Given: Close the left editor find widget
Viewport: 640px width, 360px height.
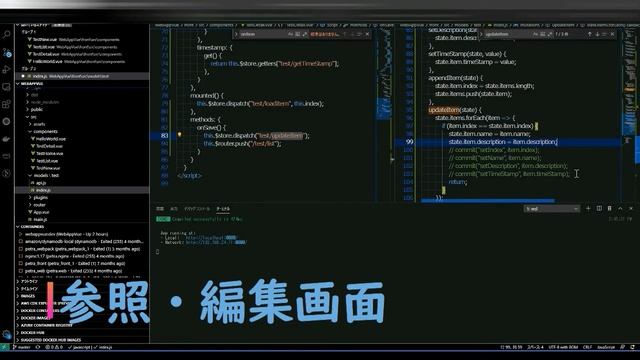Looking at the screenshot, I should (367, 34).
